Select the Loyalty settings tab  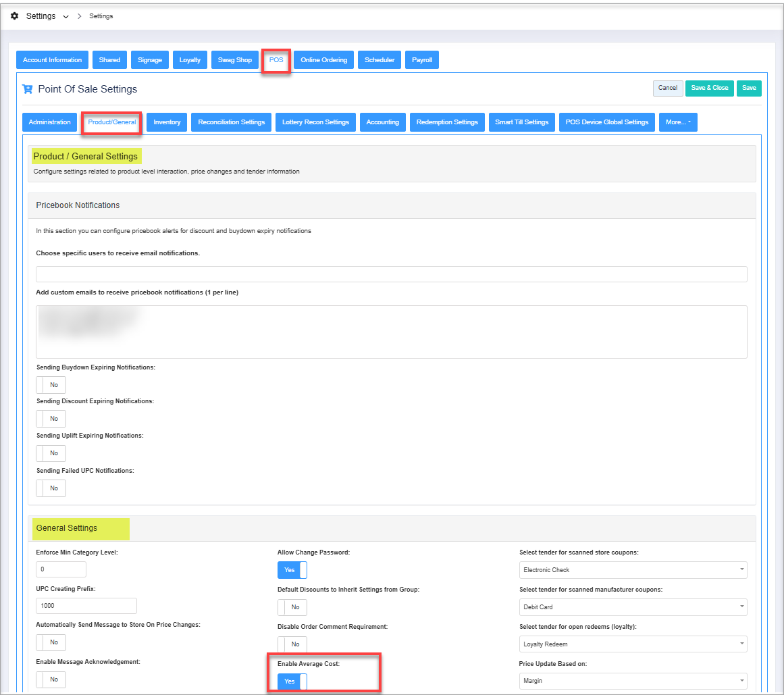tap(190, 60)
